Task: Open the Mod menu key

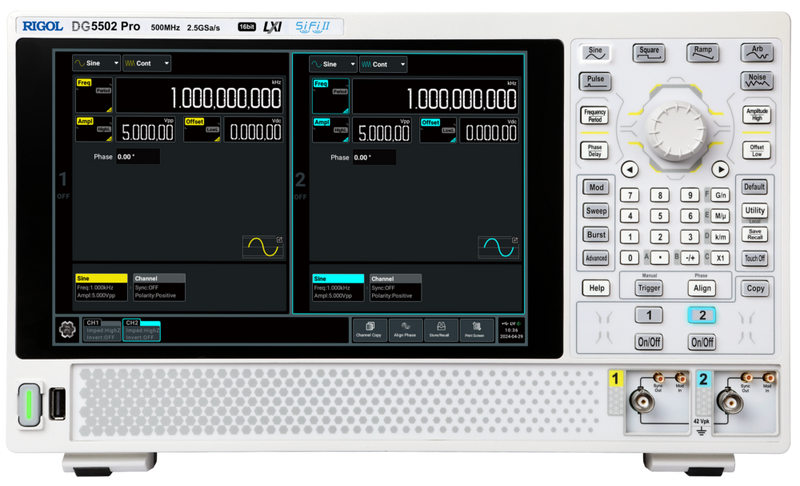Action: (x=596, y=187)
